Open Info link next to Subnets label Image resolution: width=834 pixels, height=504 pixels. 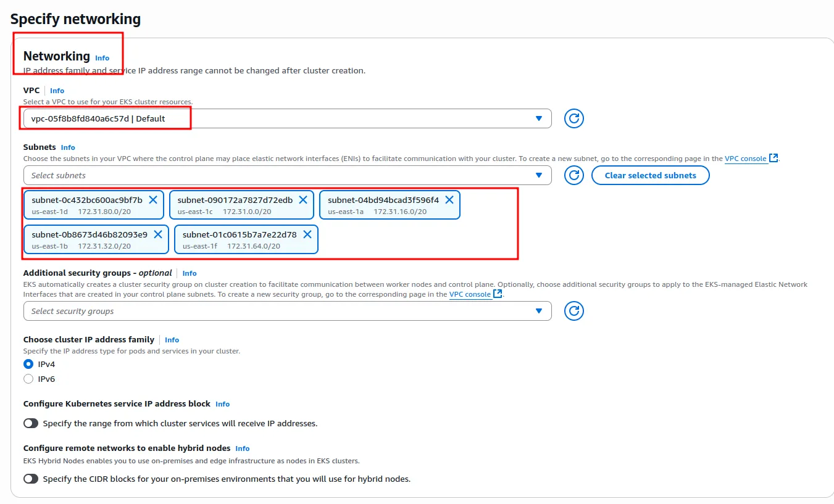68,147
